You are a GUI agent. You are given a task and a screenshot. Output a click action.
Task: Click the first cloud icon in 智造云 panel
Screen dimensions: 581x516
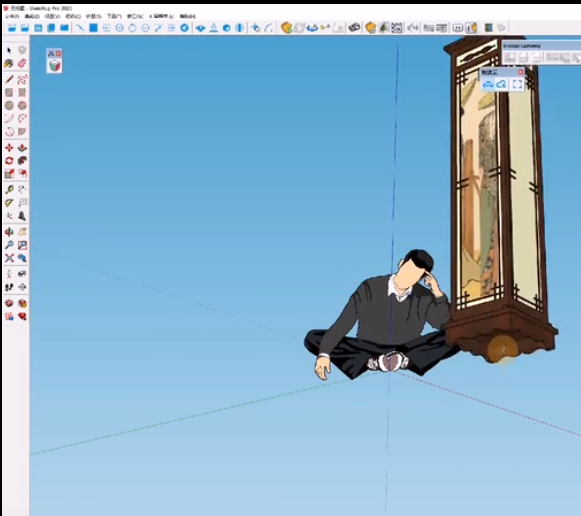tap(488, 84)
